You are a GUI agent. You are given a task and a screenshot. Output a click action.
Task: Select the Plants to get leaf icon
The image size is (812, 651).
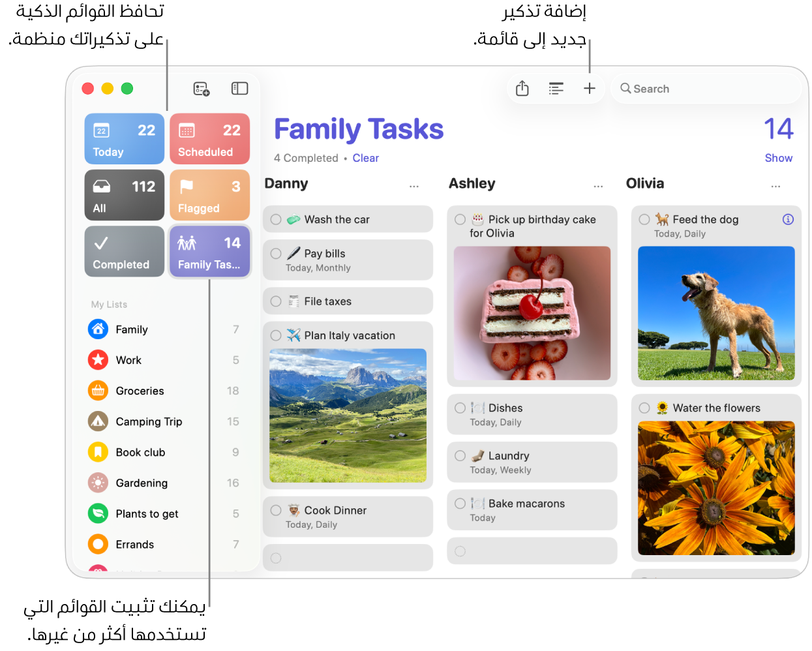98,513
